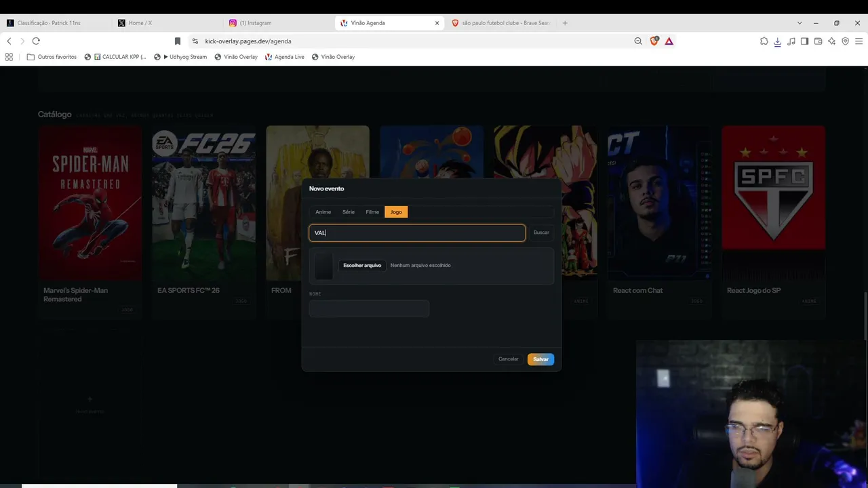The image size is (868, 488).
Task: Bookmark this page with the bookmark icon
Action: click(x=178, y=41)
